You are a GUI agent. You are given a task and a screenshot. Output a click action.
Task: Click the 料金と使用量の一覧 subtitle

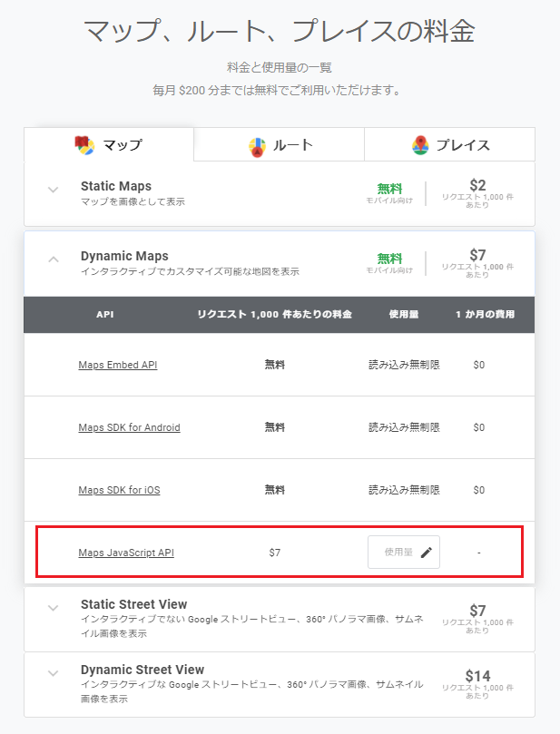[x=280, y=68]
